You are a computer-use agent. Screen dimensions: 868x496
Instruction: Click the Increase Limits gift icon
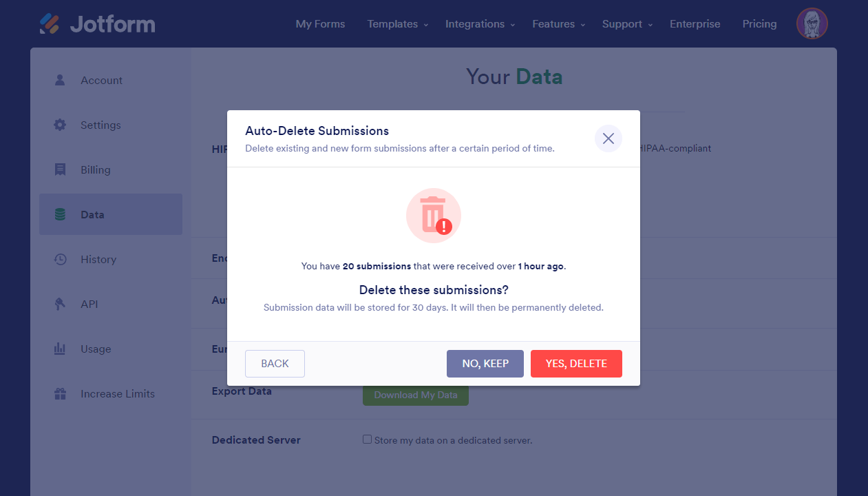click(x=60, y=393)
